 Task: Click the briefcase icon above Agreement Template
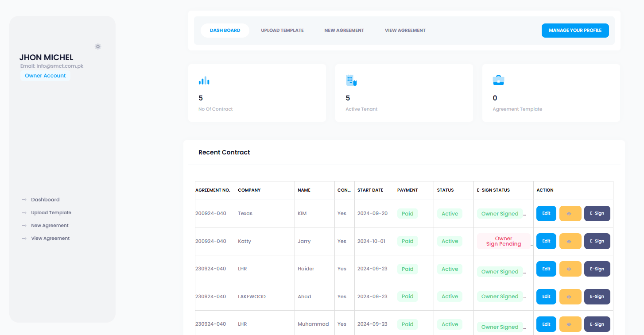point(498,81)
